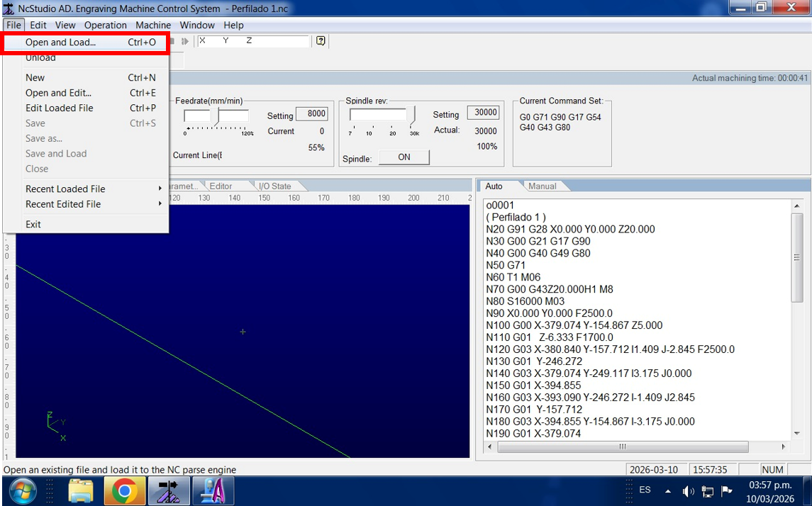Click the status bar date 2026-03-10

tap(654, 470)
